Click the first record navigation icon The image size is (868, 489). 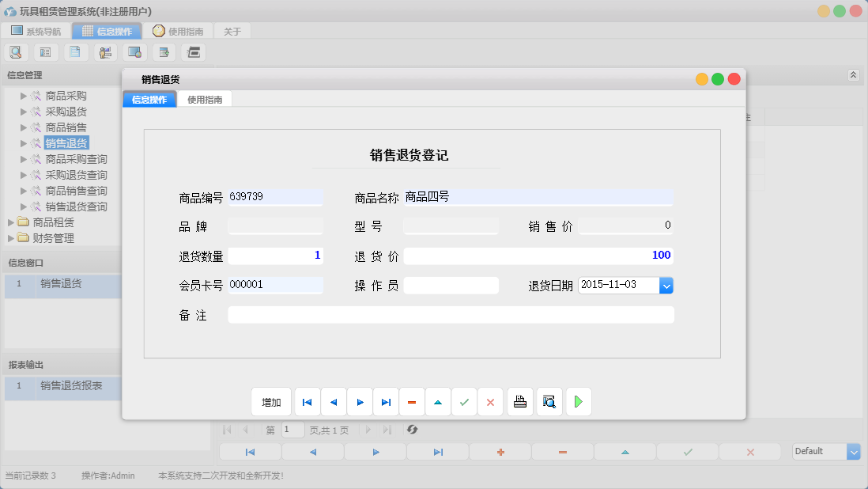307,401
